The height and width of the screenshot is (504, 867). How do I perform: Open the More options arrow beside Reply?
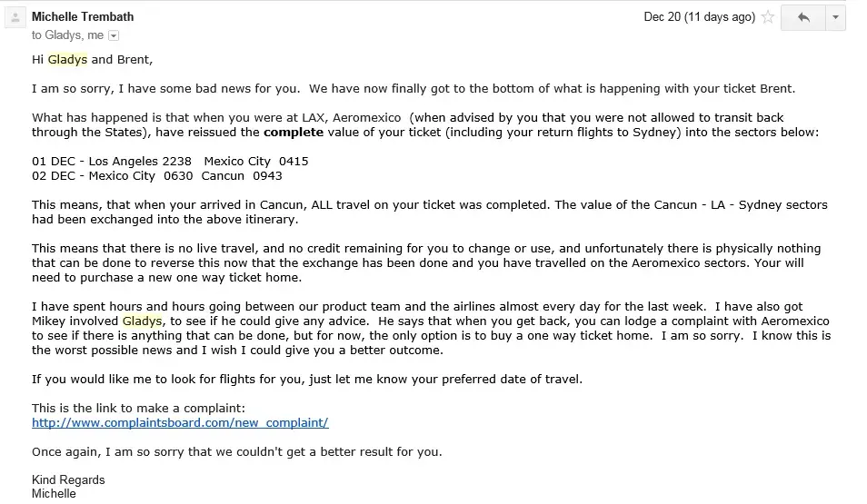tap(835, 17)
